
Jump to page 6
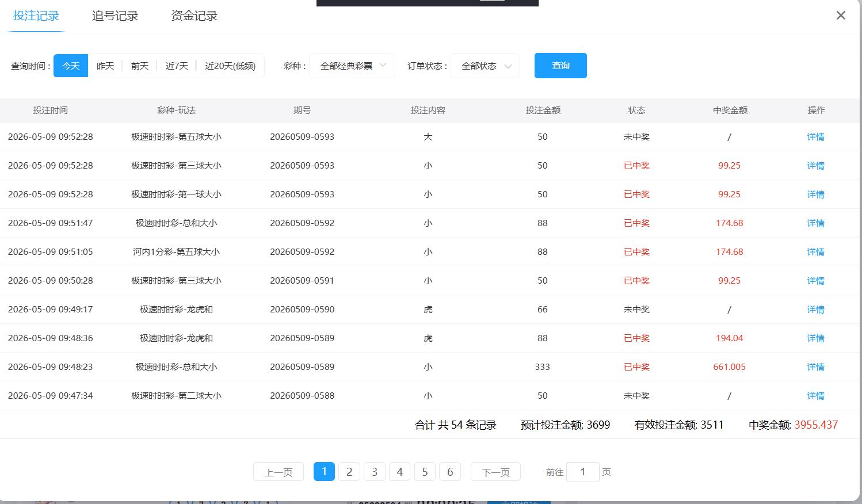coord(450,472)
